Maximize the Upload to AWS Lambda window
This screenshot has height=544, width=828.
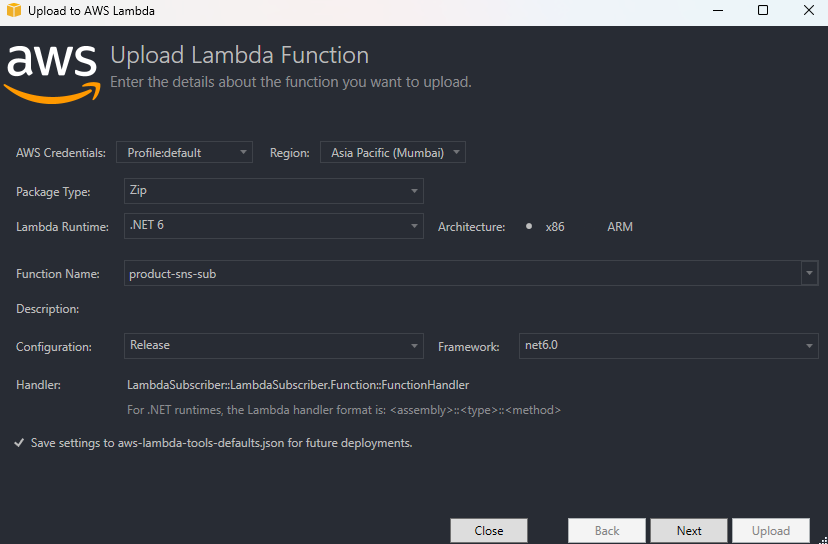[x=763, y=11]
